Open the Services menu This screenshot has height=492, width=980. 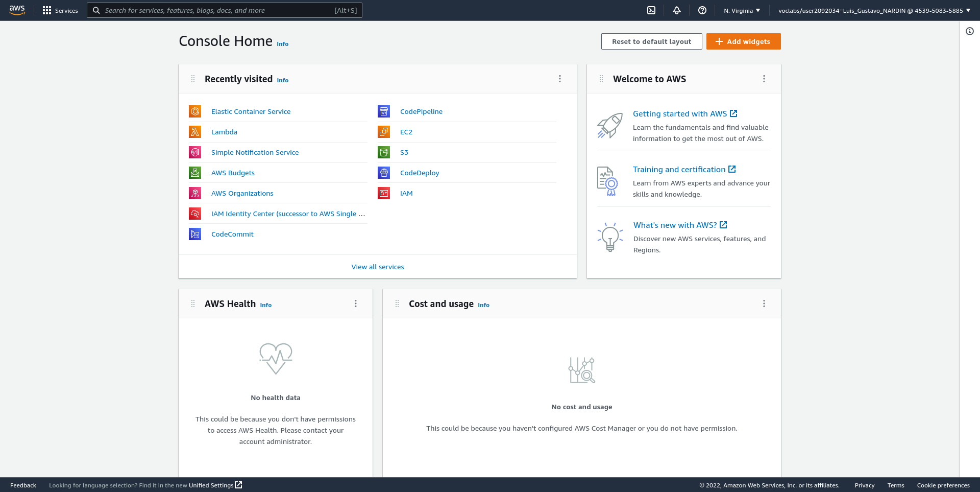61,10
